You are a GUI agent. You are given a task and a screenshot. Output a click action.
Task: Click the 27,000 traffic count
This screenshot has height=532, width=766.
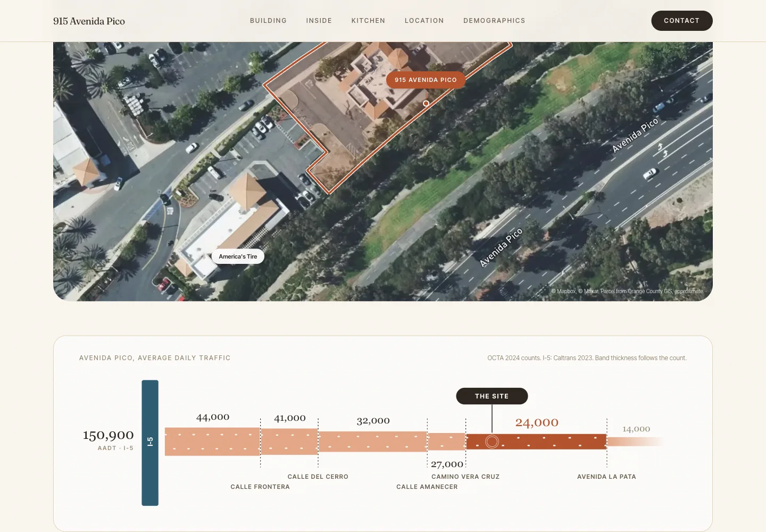(447, 464)
